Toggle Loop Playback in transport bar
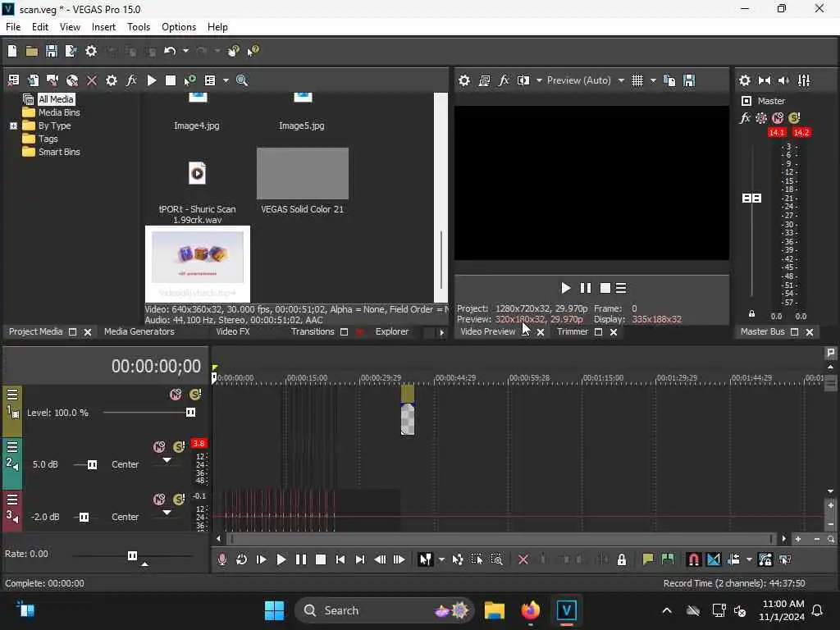 tap(242, 559)
